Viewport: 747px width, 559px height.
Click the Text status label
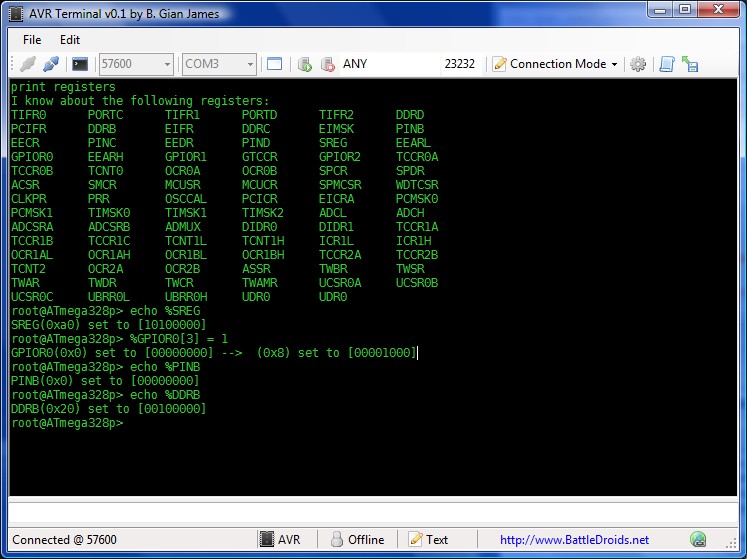pos(437,539)
